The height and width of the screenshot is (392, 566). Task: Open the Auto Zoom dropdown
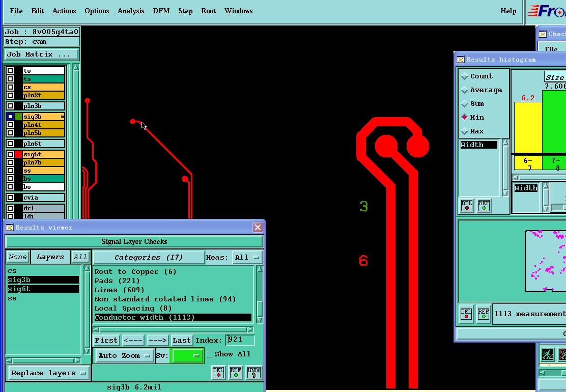coord(125,356)
